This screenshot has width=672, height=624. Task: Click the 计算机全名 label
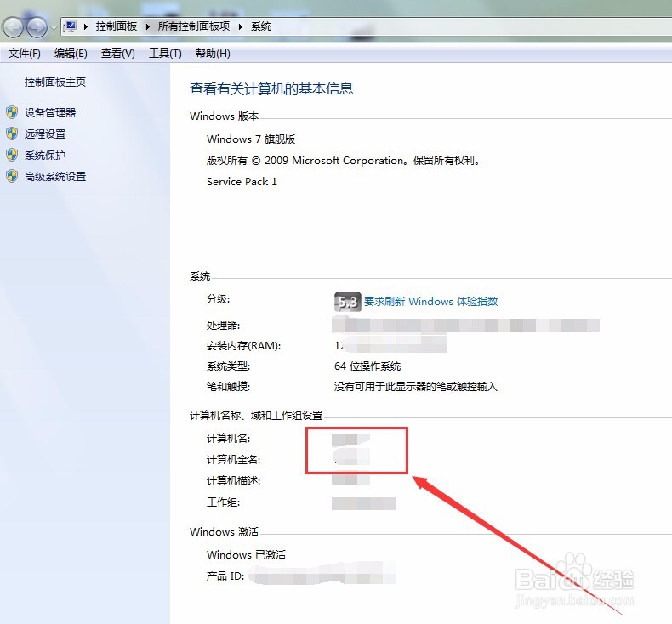click(233, 460)
